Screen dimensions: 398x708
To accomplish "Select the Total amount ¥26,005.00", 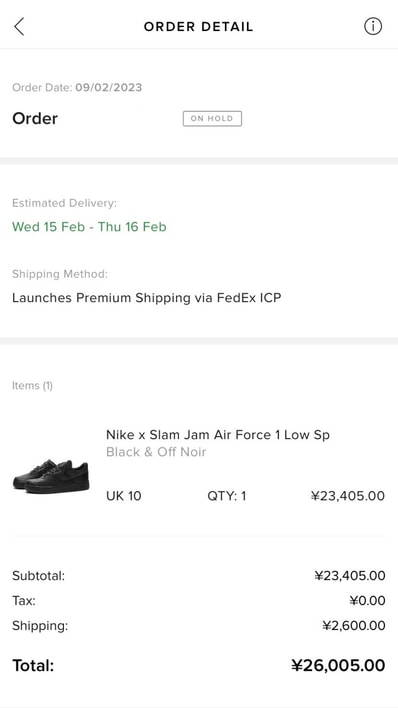I will pyautogui.click(x=338, y=665).
